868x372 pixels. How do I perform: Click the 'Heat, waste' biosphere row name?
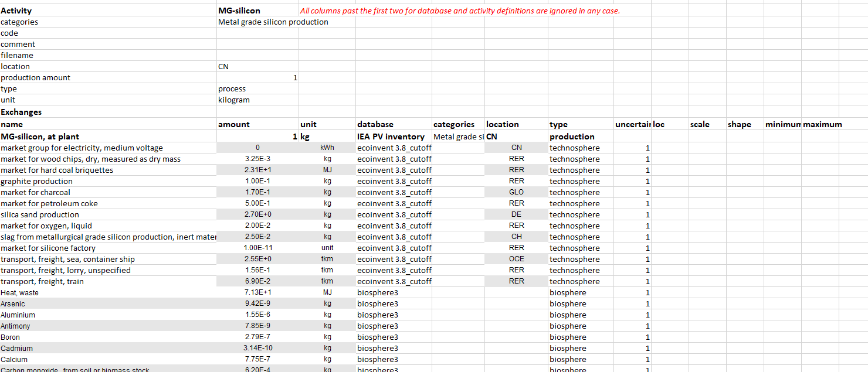point(108,292)
